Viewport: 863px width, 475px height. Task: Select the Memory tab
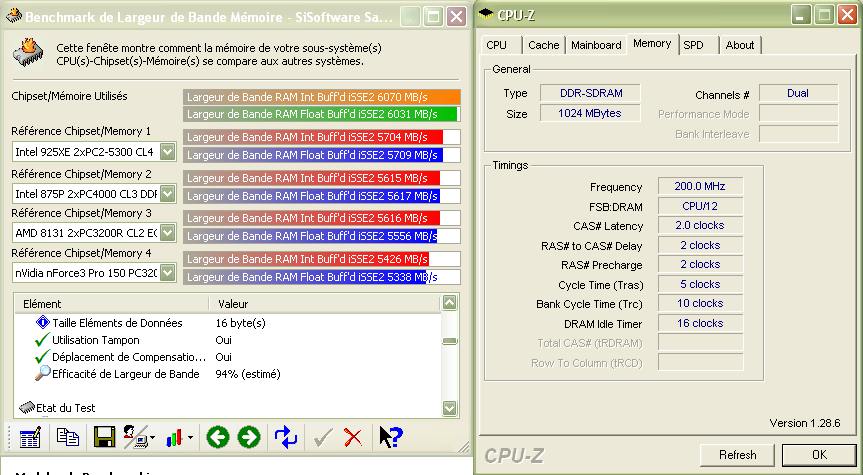pos(652,43)
